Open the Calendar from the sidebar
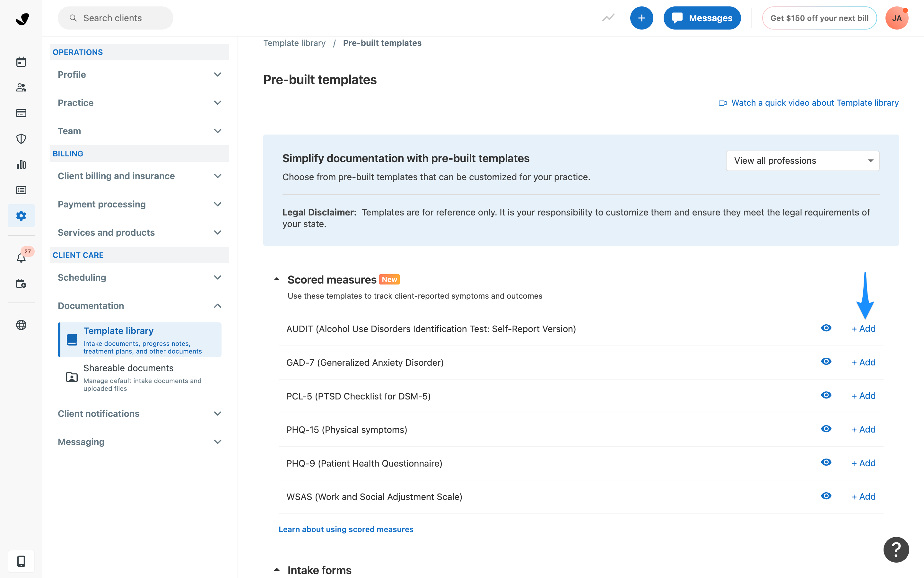The width and height of the screenshot is (924, 578). click(x=21, y=62)
